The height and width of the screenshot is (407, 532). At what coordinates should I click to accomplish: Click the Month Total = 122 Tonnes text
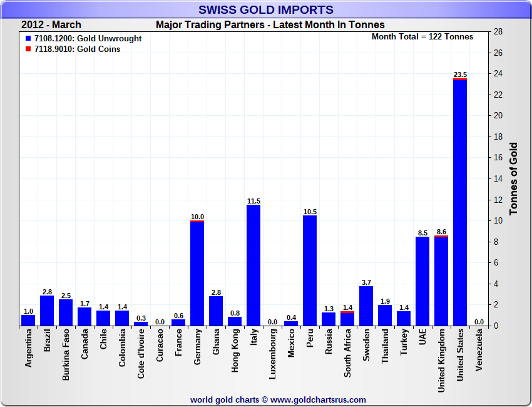tap(422, 37)
